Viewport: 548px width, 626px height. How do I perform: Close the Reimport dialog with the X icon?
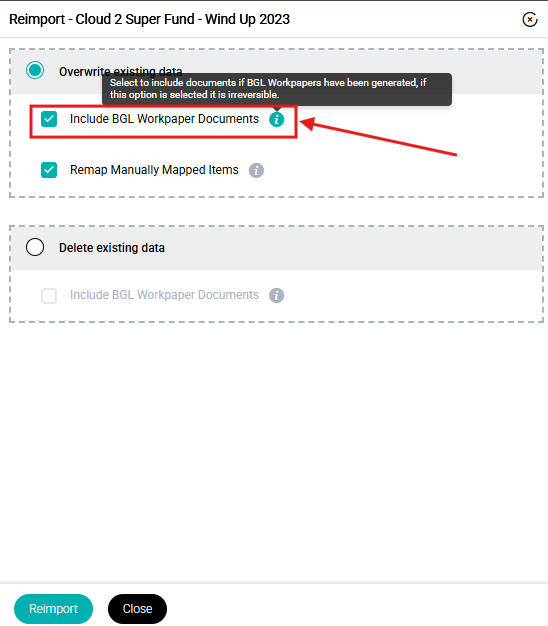[x=530, y=20]
